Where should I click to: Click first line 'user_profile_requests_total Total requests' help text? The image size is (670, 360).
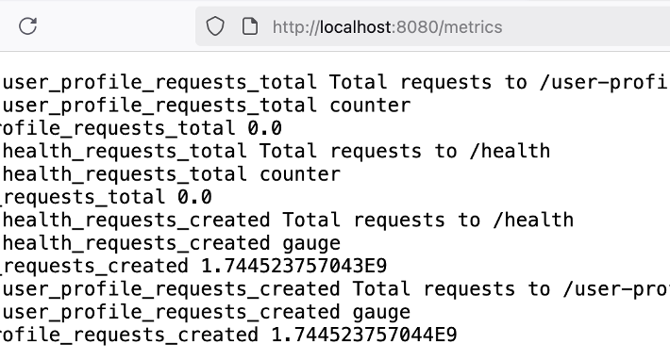coord(335,82)
